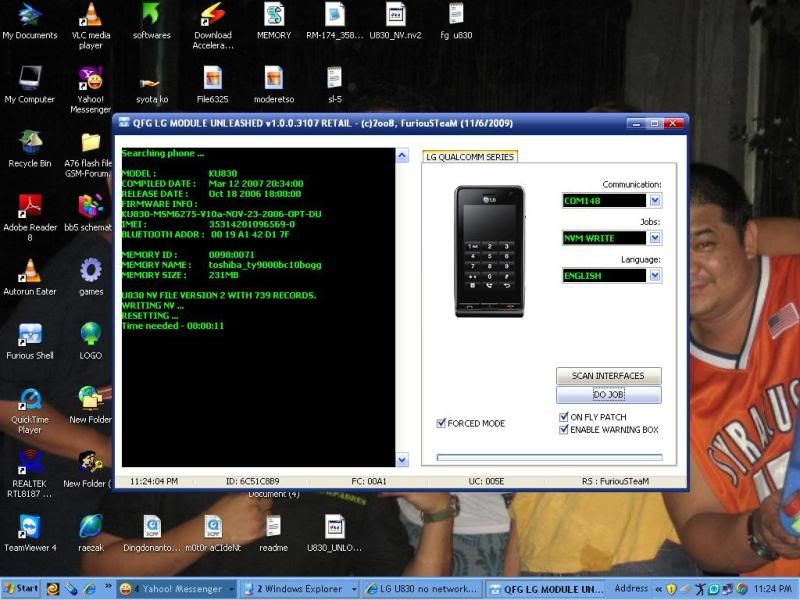This screenshot has height=600, width=800.
Task: Open Windows Explorer taskbar group dropdown
Action: (354, 589)
